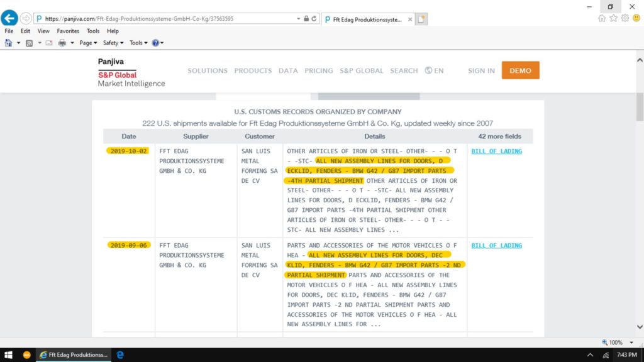The image size is (644, 362).
Task: Click the orange DEMO button
Action: [x=520, y=70]
